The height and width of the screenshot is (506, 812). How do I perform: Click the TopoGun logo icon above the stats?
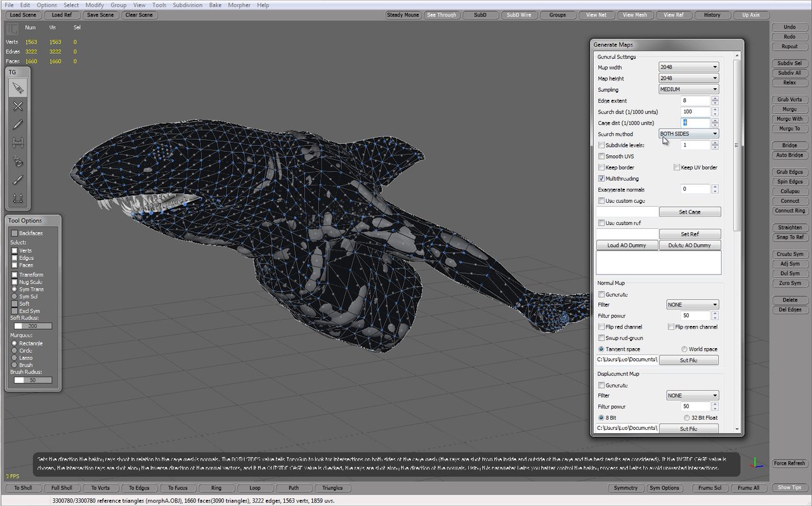click(x=13, y=29)
